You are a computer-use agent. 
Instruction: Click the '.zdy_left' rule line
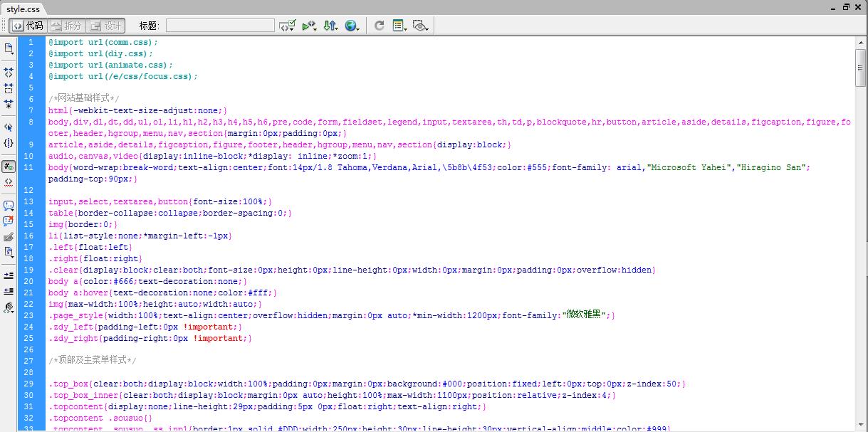pyautogui.click(x=145, y=327)
